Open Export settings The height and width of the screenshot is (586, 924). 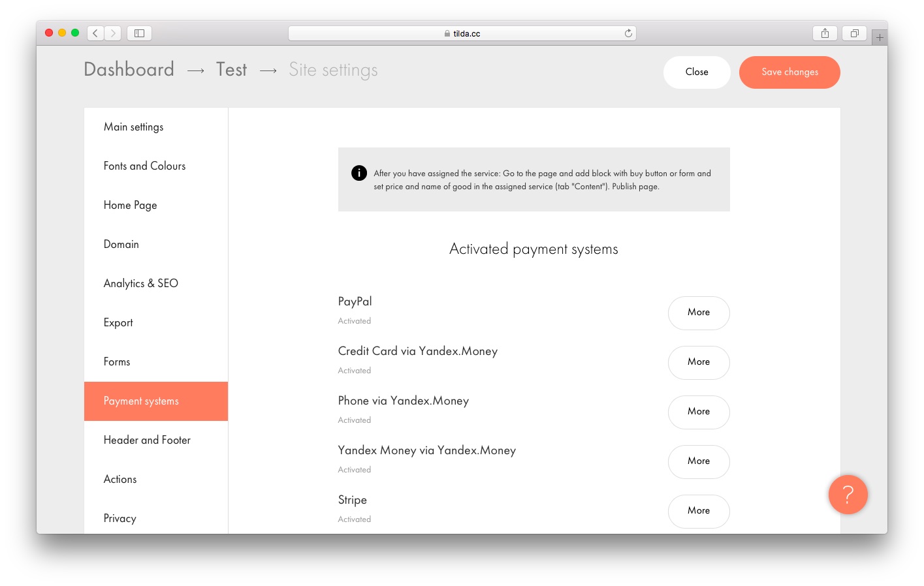coord(156,323)
